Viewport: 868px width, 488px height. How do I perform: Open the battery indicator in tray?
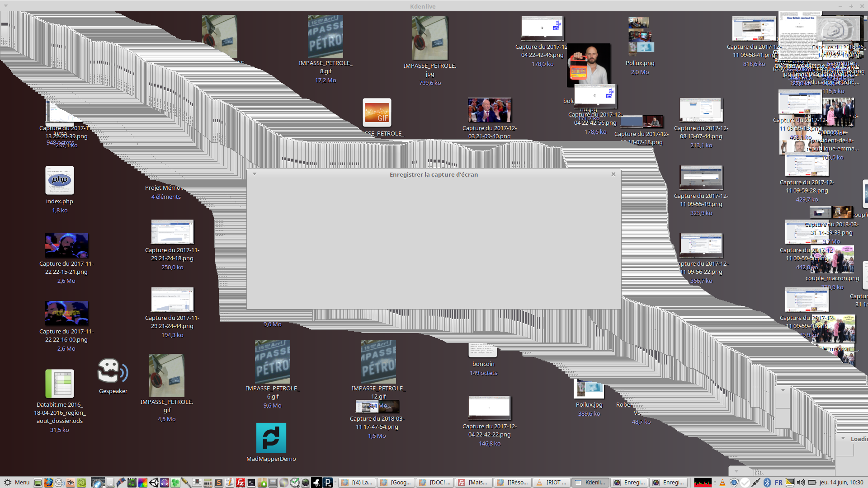click(x=812, y=483)
